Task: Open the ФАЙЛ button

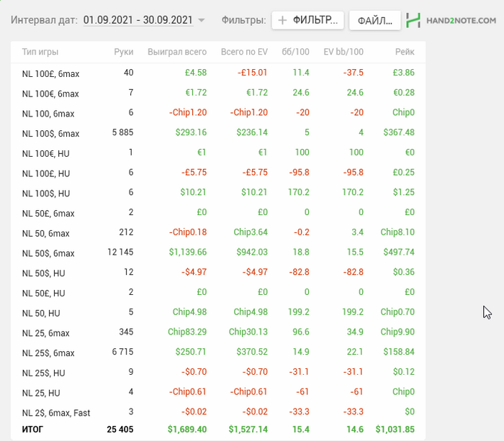Action: pyautogui.click(x=375, y=21)
